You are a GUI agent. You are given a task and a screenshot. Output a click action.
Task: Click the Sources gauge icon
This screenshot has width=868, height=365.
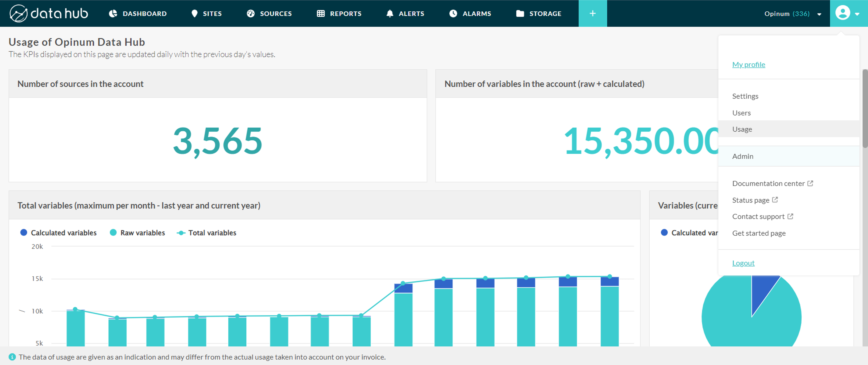click(x=251, y=13)
